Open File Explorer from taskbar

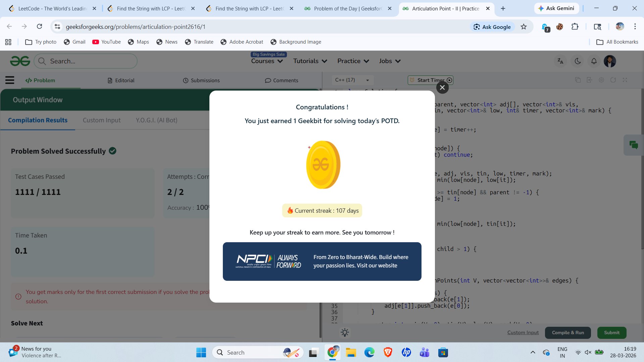(351, 353)
